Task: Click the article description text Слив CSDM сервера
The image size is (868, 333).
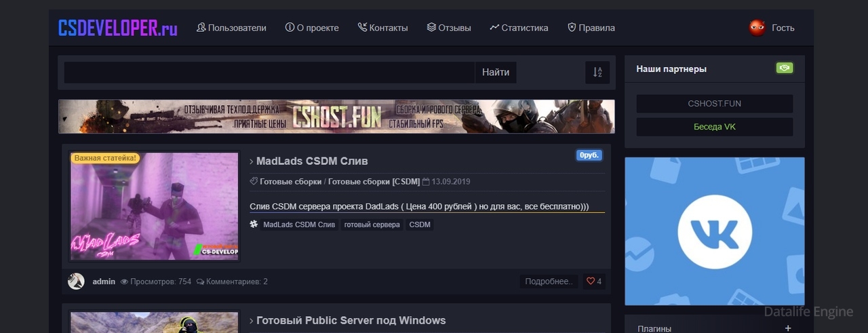Action: (419, 205)
